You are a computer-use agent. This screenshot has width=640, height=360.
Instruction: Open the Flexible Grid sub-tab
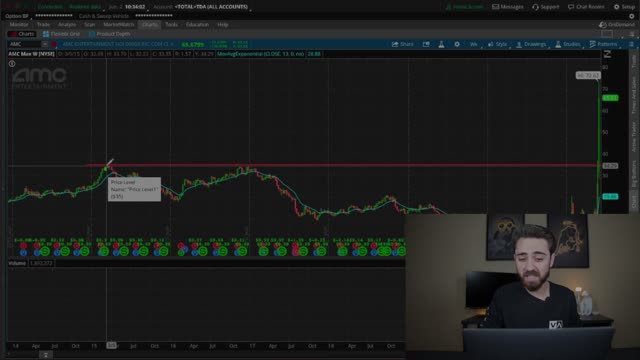[61, 34]
